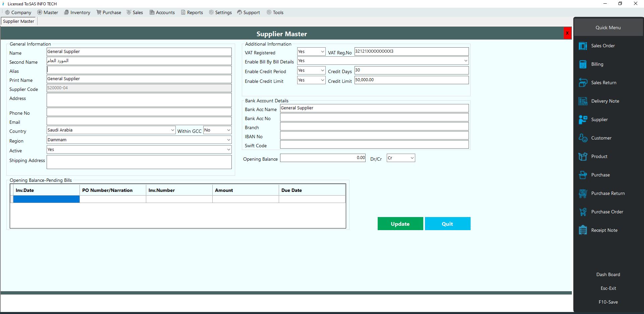Click the Bank Acc No field
This screenshot has width=644, height=314.
tap(374, 117)
